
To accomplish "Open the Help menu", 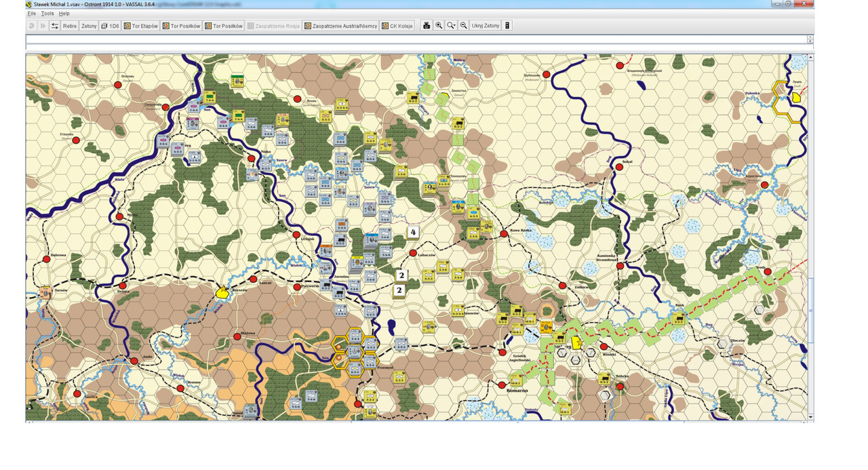I will (64, 14).
